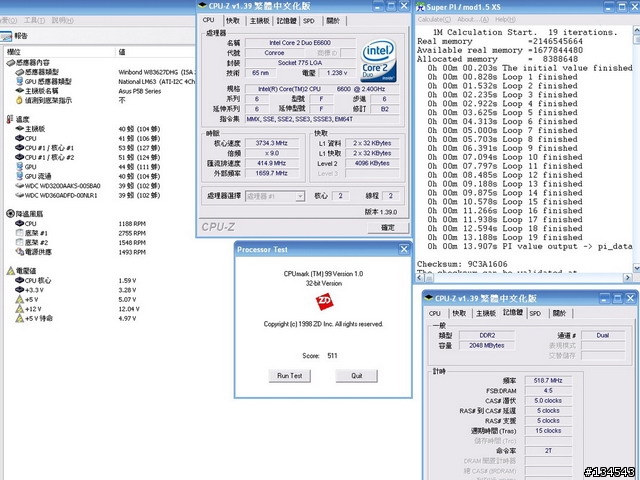Click the memory frequency 518.7 MHz field
The width and height of the screenshot is (640, 480).
548,381
